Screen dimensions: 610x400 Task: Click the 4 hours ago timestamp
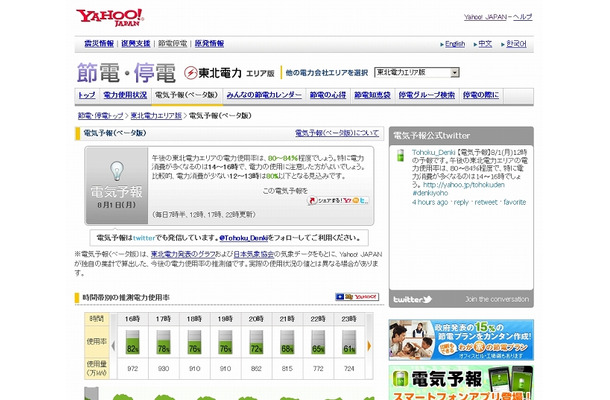pyautogui.click(x=430, y=202)
